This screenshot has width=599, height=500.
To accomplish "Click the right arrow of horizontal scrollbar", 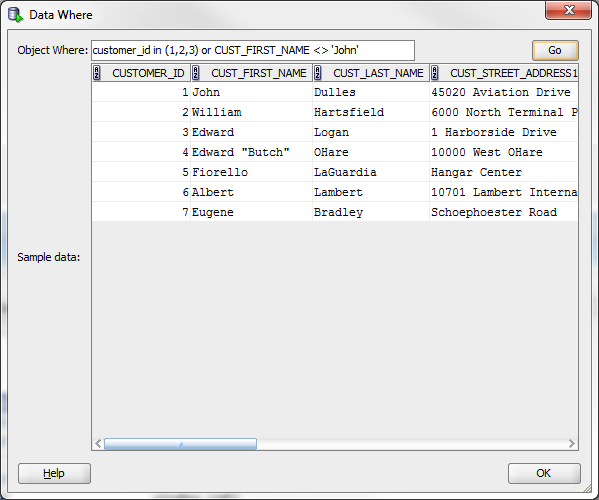I will pos(571,443).
